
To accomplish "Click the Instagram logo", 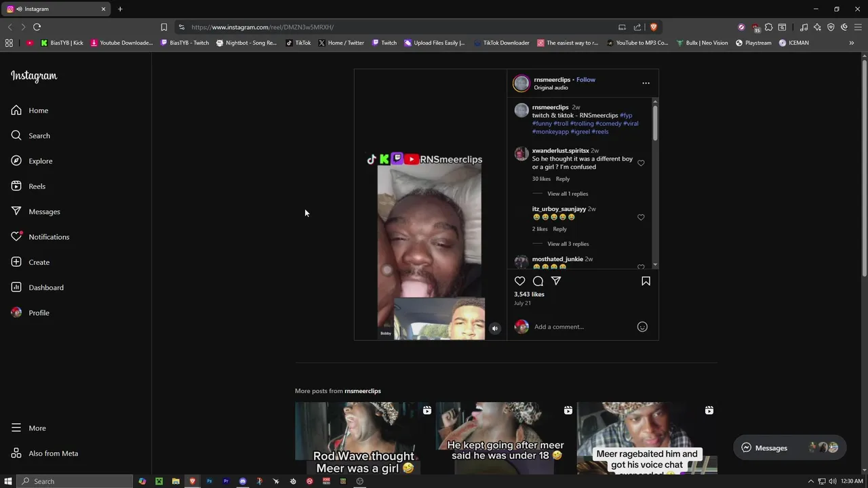I will click(x=34, y=76).
